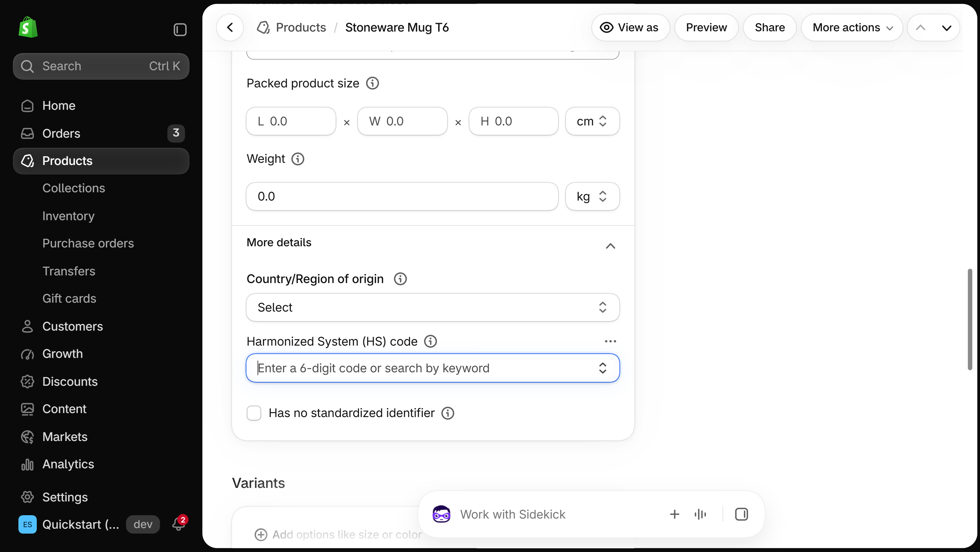Collapse the sidebar with the panel icon
Viewport: 980px width, 552px height.
point(180,29)
